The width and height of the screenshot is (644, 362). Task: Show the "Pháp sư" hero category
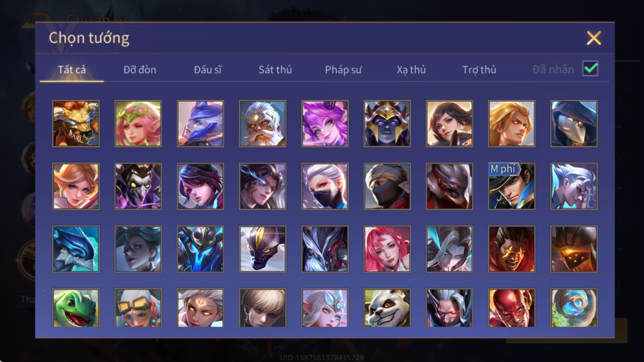tap(343, 70)
